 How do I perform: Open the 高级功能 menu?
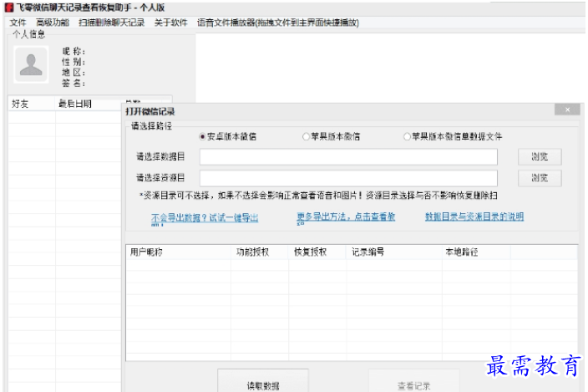click(53, 23)
